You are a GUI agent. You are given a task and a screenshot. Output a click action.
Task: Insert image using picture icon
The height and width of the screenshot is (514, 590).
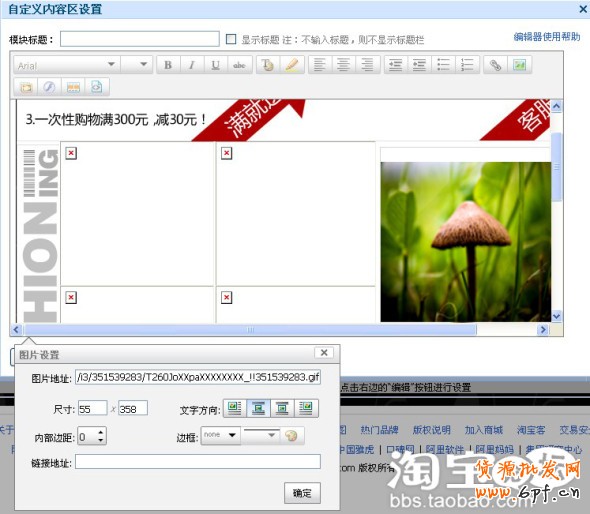click(519, 65)
